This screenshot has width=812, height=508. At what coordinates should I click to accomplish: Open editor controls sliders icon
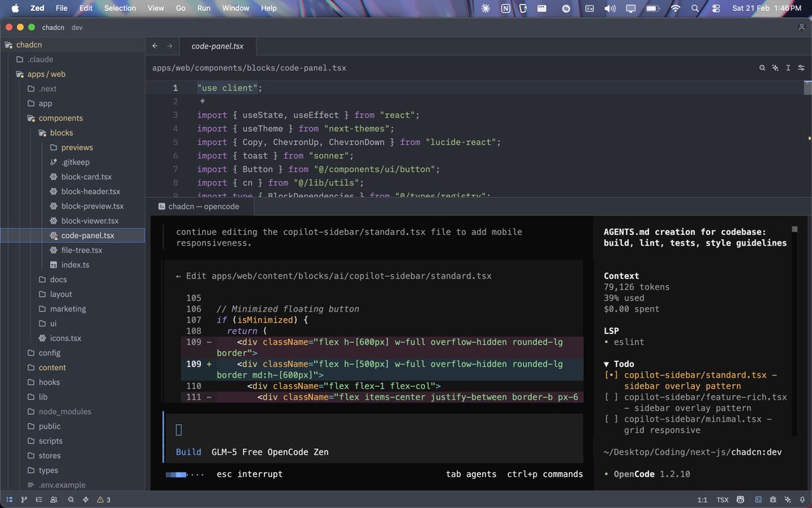(801, 68)
